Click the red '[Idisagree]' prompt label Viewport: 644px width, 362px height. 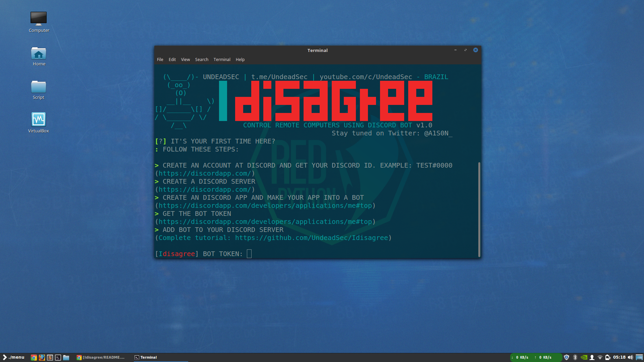coord(177,254)
